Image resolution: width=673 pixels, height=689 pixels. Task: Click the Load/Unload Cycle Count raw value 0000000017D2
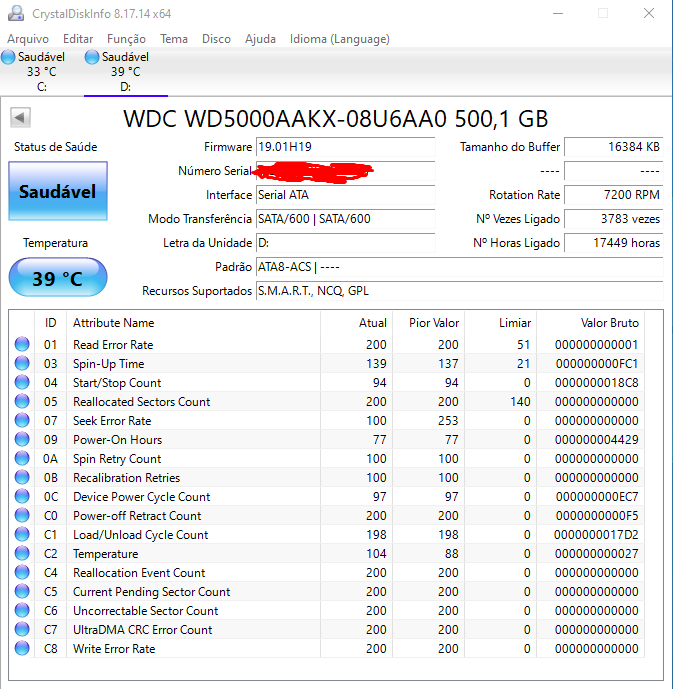click(x=597, y=535)
